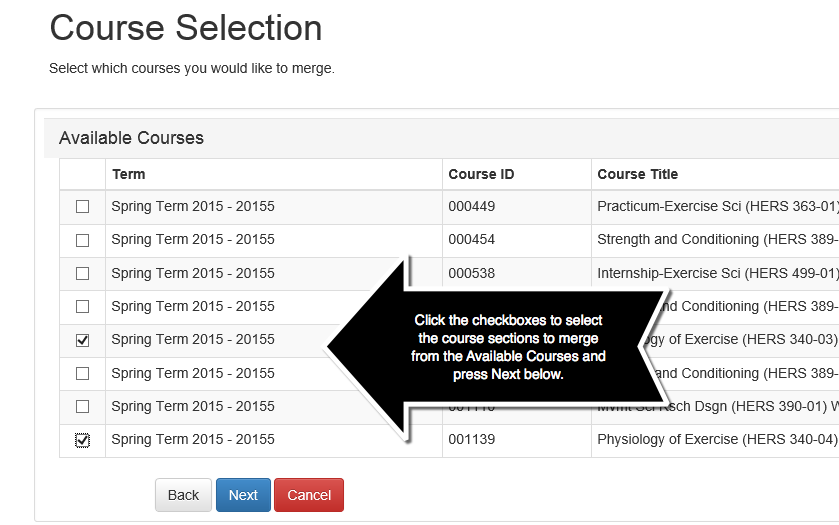
Task: Click the course ID cell 000454
Action: click(x=471, y=240)
